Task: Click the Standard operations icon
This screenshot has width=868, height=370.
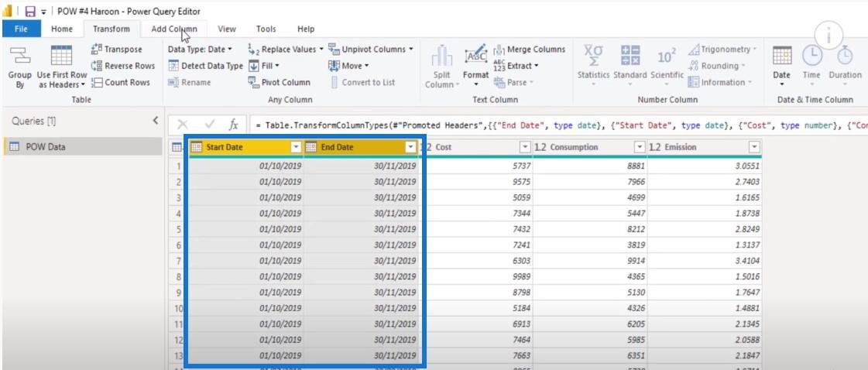Action: pyautogui.click(x=630, y=56)
